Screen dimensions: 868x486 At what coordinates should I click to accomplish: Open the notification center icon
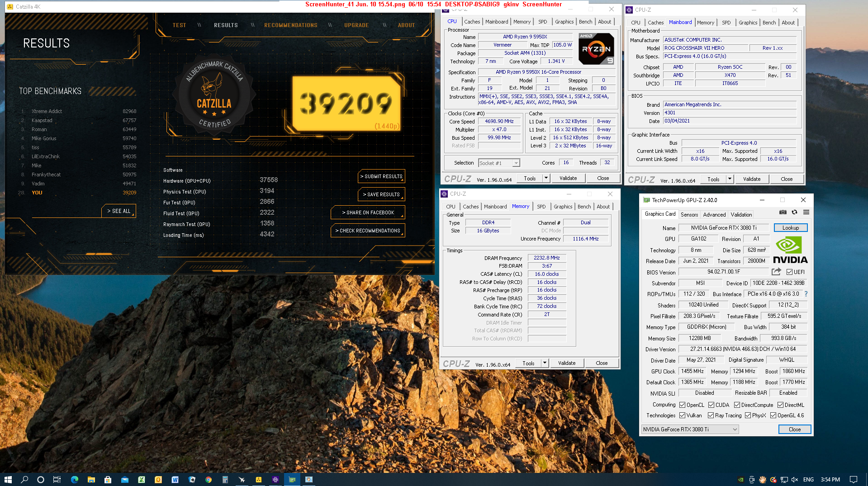click(x=853, y=480)
